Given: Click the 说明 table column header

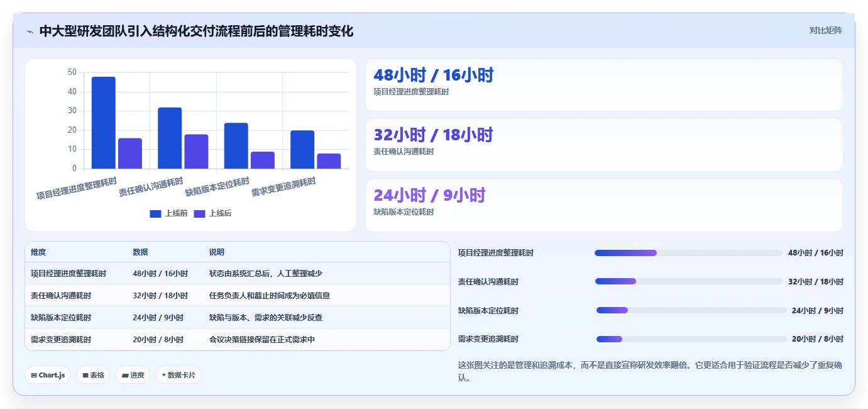Looking at the screenshot, I should point(217,252).
